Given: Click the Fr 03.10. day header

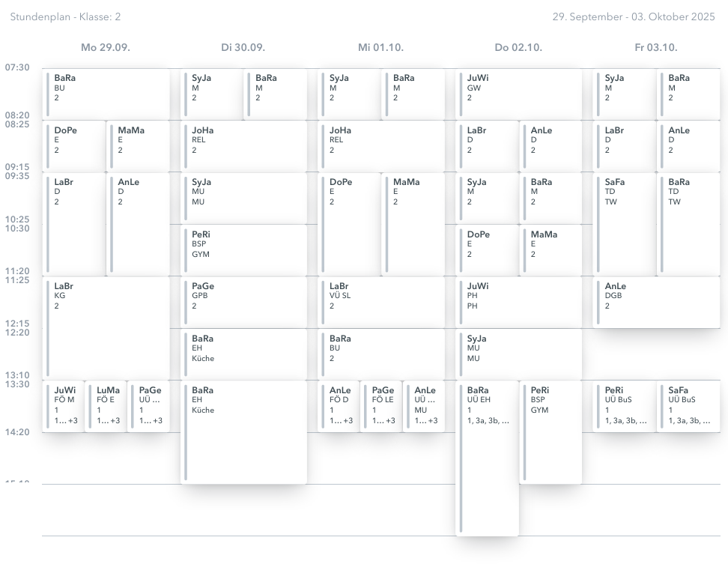Looking at the screenshot, I should pyautogui.click(x=656, y=47).
